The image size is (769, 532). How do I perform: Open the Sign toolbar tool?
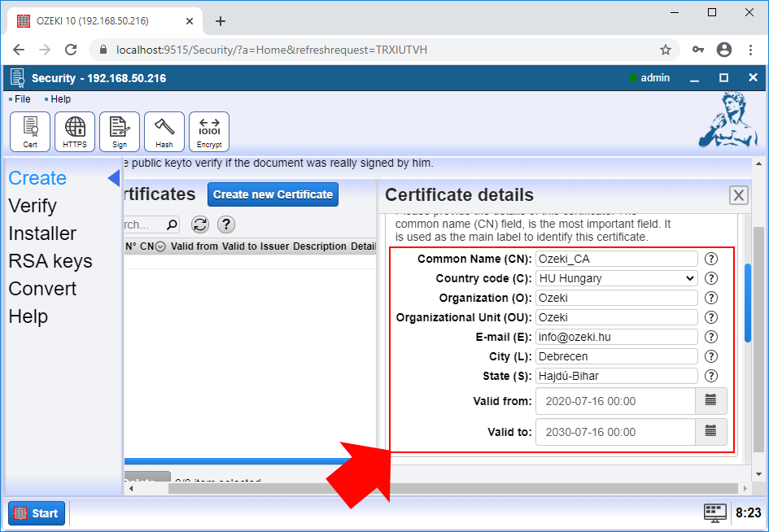coord(119,132)
